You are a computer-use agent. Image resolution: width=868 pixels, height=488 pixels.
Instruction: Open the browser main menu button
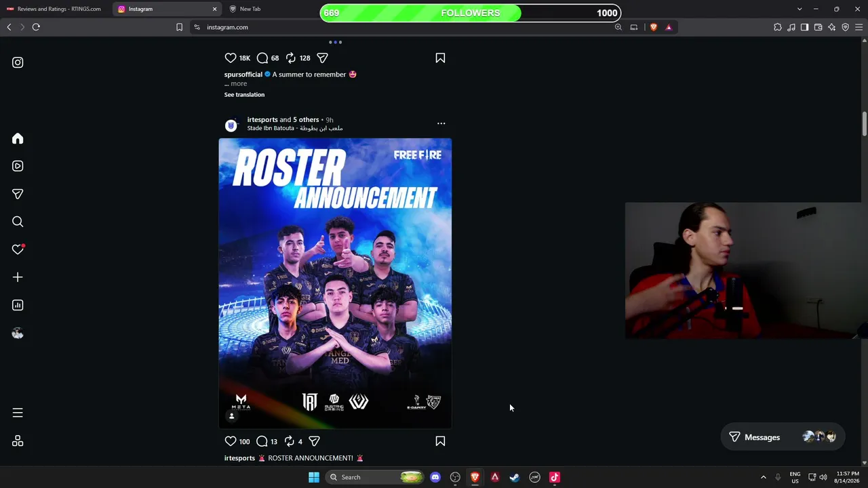859,27
